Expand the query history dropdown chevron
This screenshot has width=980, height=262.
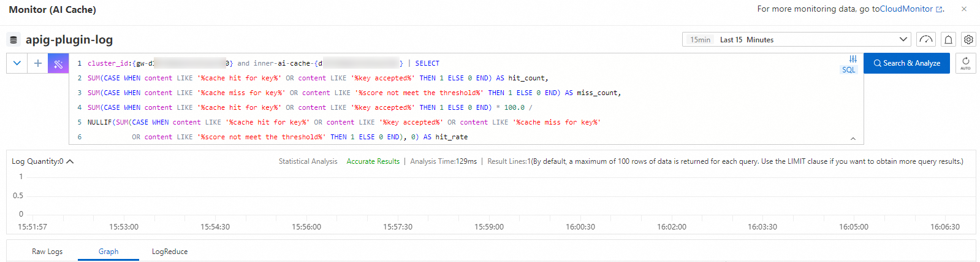tap(17, 63)
